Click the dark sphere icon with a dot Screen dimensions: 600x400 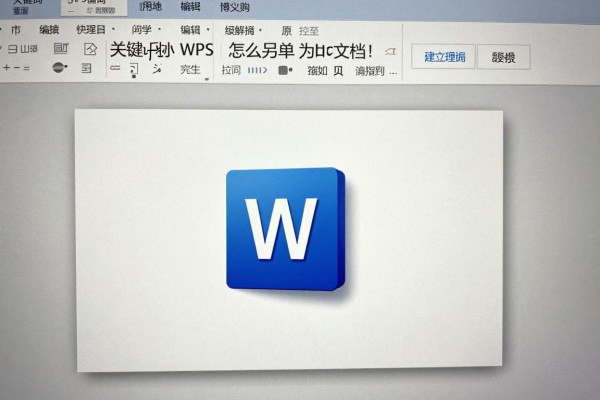point(60,68)
